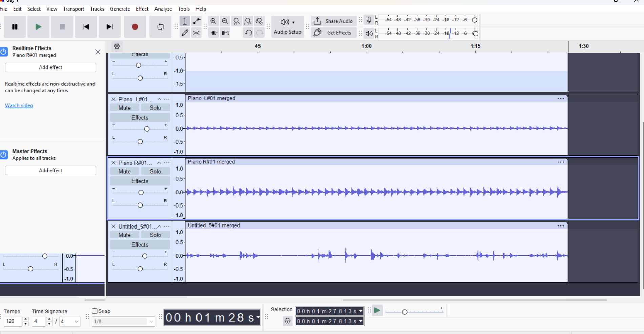This screenshot has width=644, height=334.
Task: Open the Audio Setup dropdown
Action: [x=288, y=26]
